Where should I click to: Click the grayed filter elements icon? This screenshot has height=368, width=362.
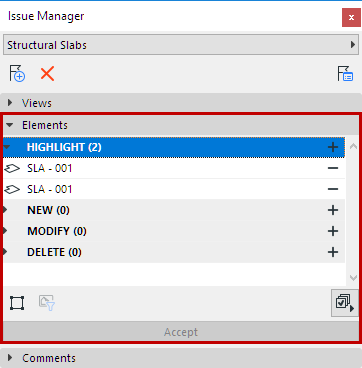coord(47,303)
